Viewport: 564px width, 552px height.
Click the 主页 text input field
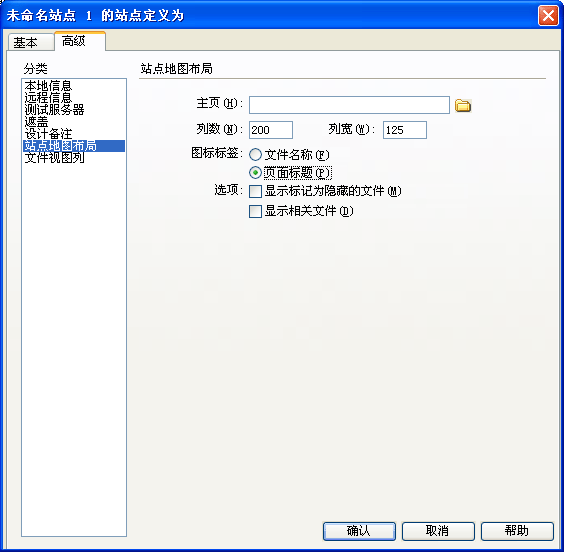point(349,105)
